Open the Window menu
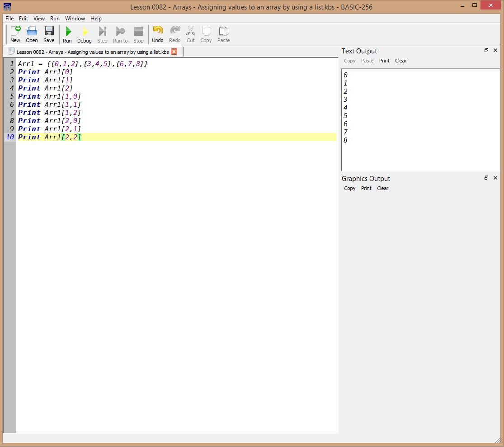504x447 pixels. coord(75,19)
